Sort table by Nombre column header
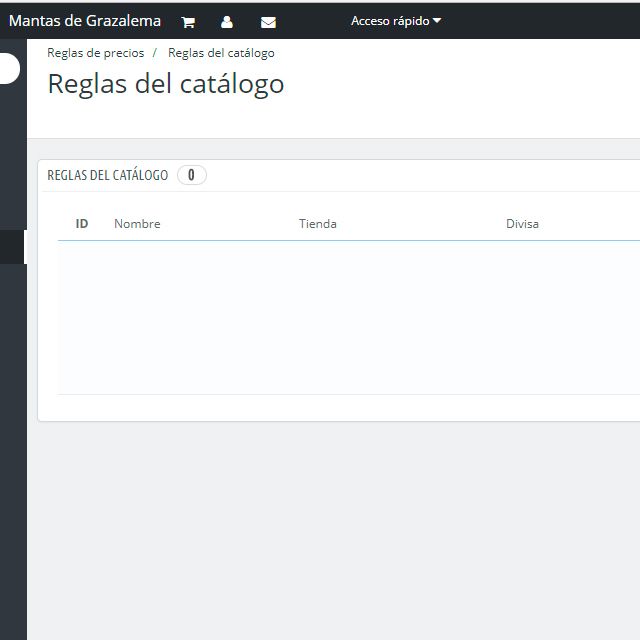640x640 pixels. pos(137,224)
